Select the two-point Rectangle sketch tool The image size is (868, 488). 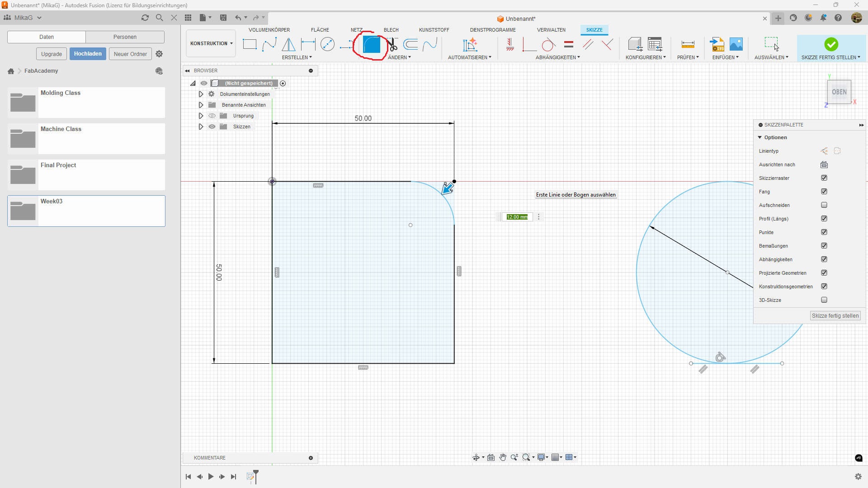250,44
